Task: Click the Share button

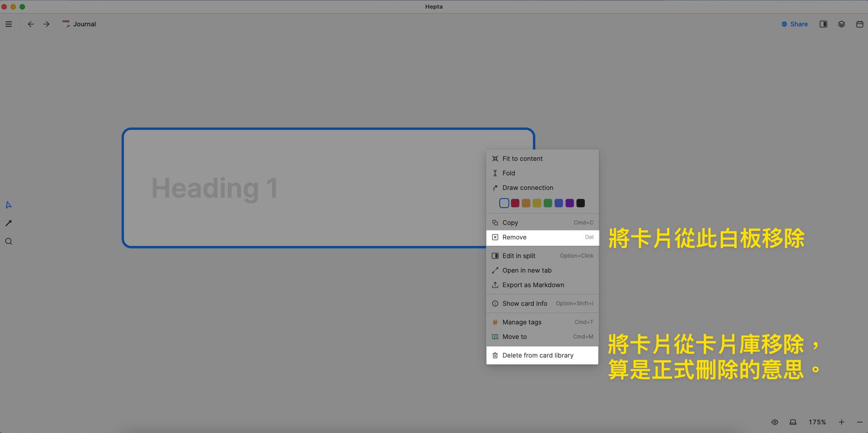Action: (795, 24)
